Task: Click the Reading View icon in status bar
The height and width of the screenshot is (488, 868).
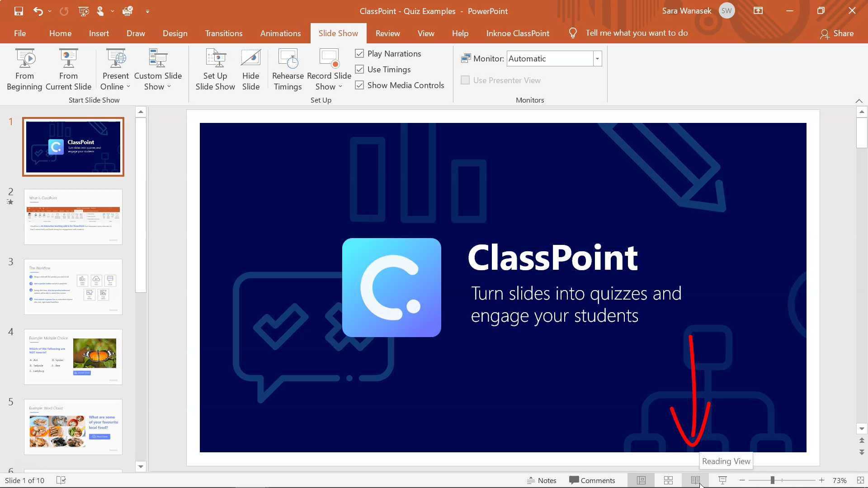Action: pyautogui.click(x=696, y=480)
